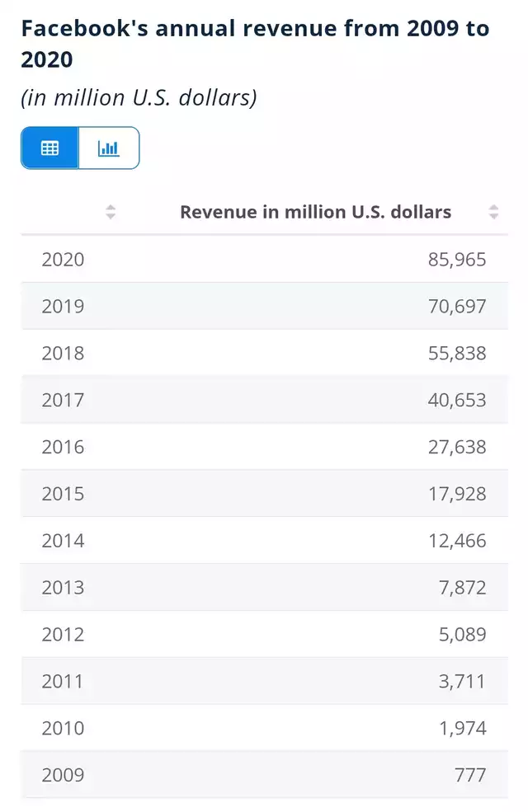Click the 777 revenue value
Viewport: 528px width, 812px height.
coord(470,775)
